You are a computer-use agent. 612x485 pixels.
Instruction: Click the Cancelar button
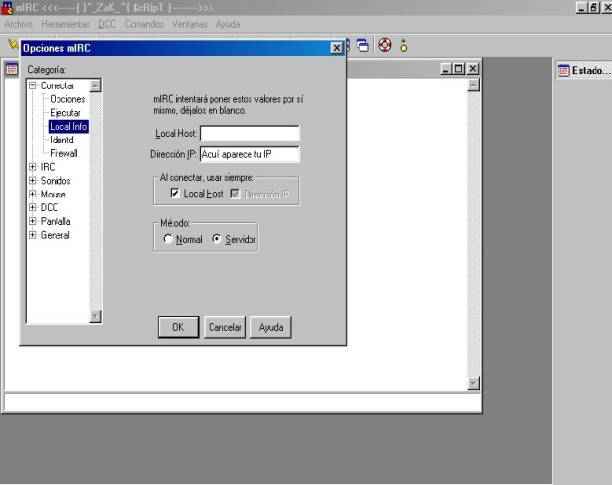pos(225,327)
